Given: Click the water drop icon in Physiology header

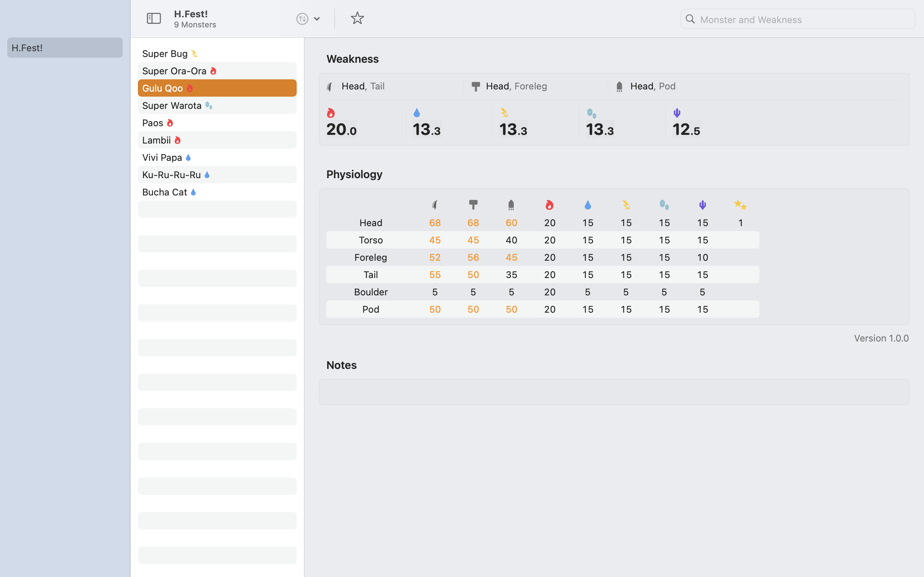Looking at the screenshot, I should (588, 205).
